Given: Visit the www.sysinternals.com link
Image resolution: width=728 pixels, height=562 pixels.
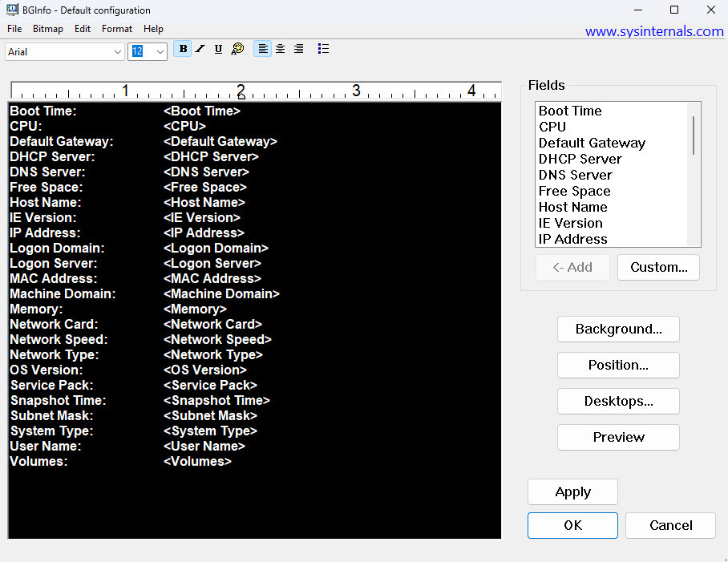Looking at the screenshot, I should point(654,32).
